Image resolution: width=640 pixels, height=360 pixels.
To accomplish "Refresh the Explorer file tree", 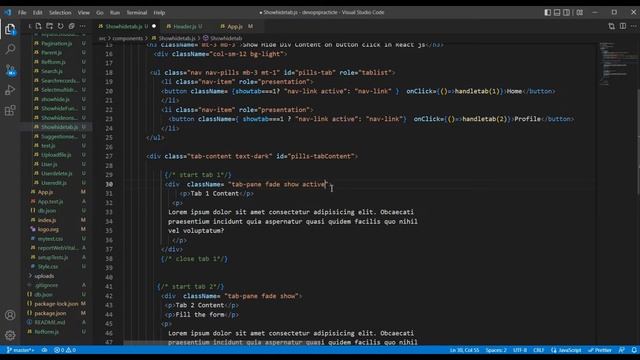I will pyautogui.click(x=60, y=26).
